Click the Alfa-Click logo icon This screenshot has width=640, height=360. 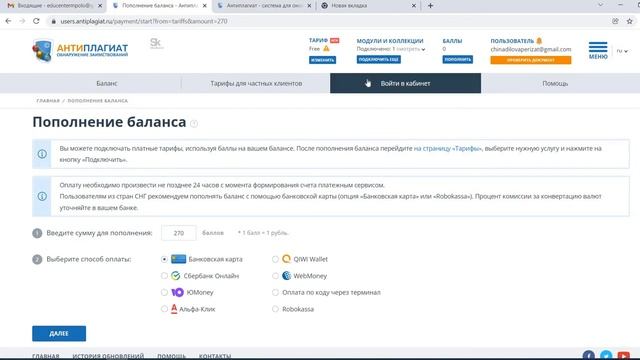pyautogui.click(x=174, y=309)
